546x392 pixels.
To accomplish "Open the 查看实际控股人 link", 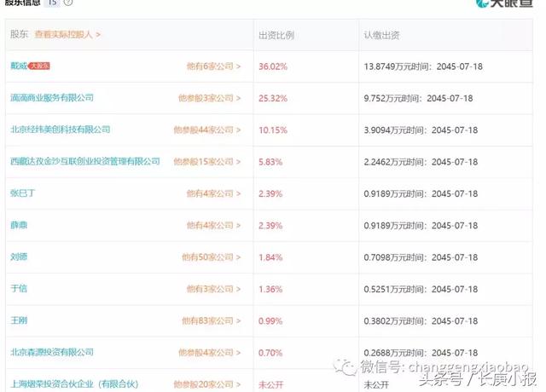I will pyautogui.click(x=67, y=34).
